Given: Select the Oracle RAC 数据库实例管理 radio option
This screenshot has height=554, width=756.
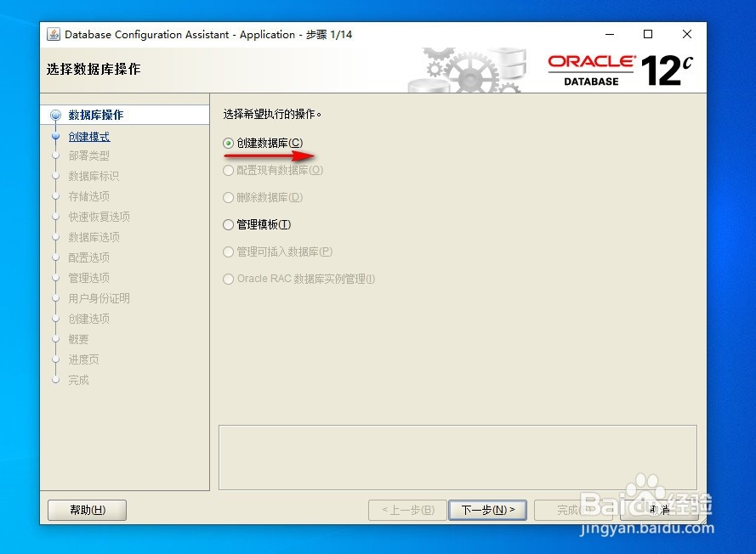Looking at the screenshot, I should click(228, 279).
